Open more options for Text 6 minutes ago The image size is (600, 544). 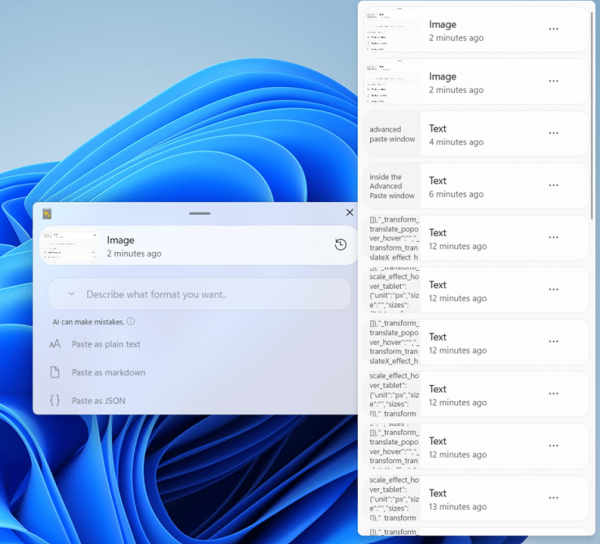pyautogui.click(x=553, y=185)
